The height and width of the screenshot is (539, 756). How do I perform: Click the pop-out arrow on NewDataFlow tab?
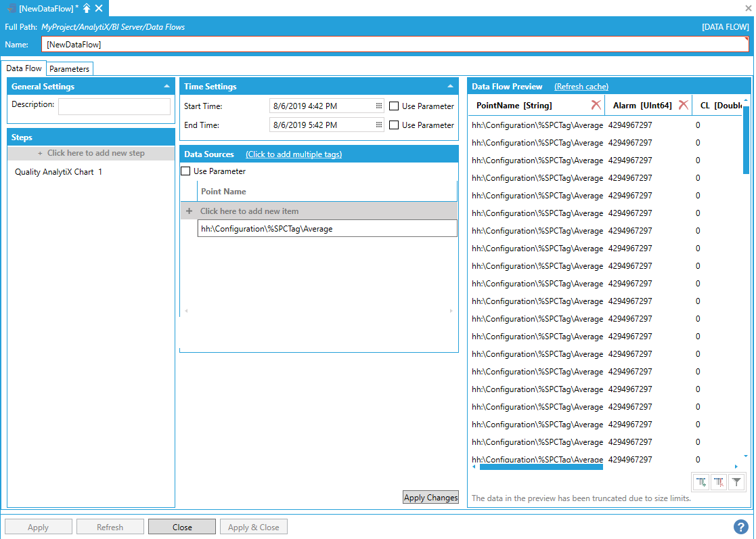(87, 8)
